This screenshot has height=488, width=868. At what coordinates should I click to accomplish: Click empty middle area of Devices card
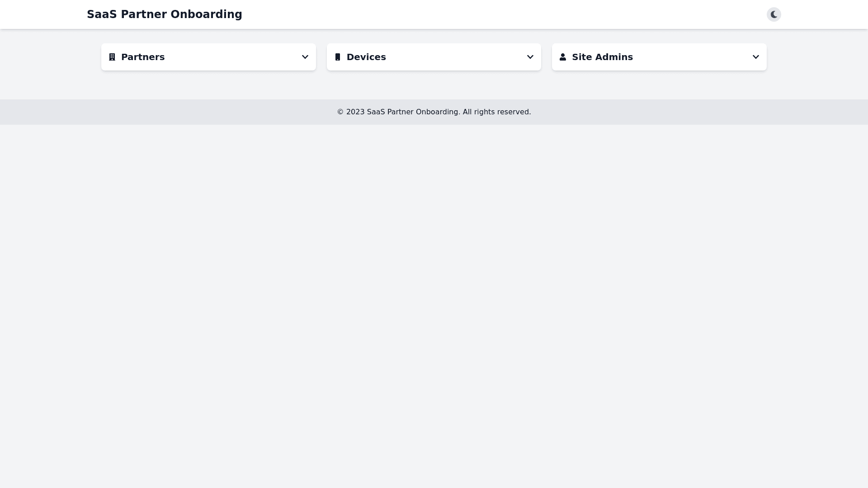[x=457, y=57]
